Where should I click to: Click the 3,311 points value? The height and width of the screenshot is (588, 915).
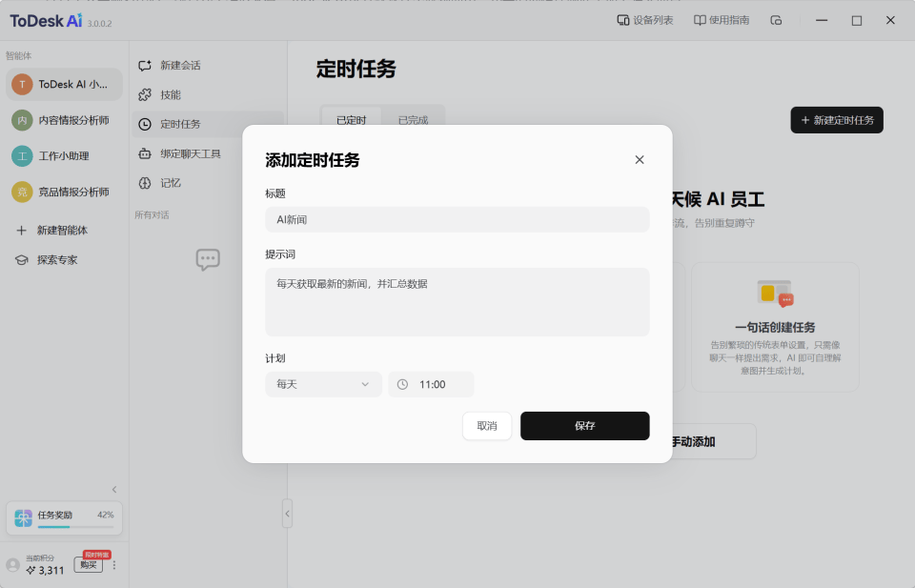click(x=51, y=571)
